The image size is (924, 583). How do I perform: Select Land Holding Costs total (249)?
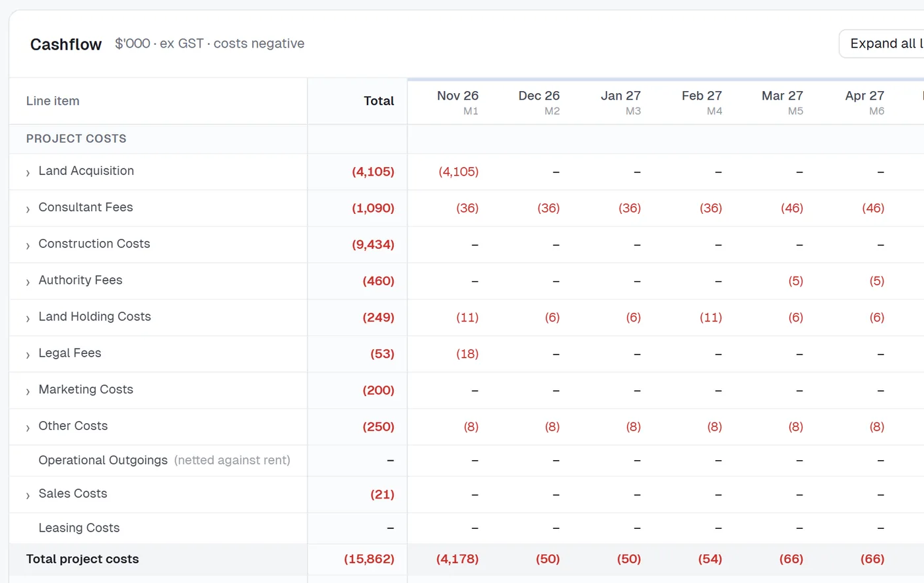378,318
